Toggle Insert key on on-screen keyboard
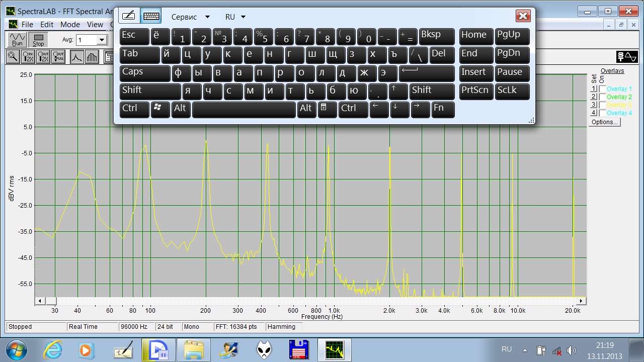Image resolution: width=644 pixels, height=362 pixels. pyautogui.click(x=476, y=73)
